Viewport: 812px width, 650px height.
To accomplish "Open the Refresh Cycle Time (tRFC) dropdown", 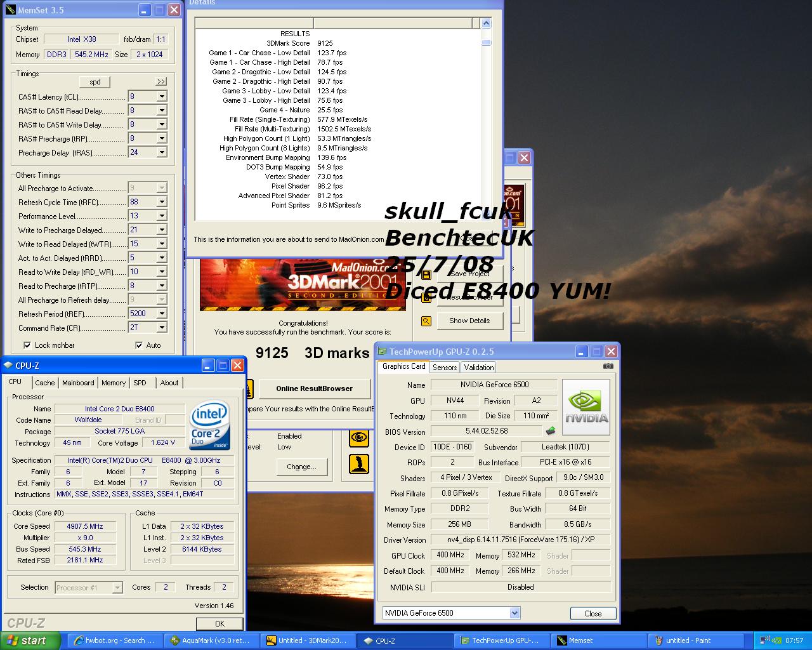I will pyautogui.click(x=162, y=202).
